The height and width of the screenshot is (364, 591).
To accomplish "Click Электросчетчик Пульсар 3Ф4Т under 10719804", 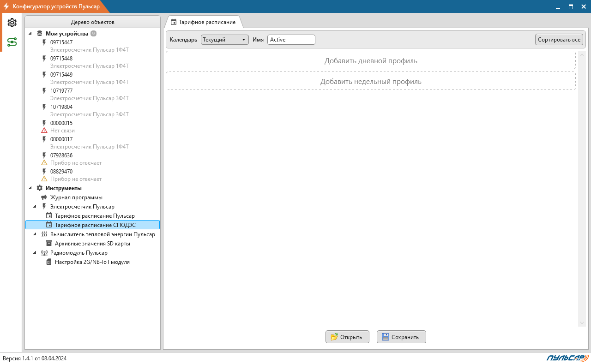I will [x=90, y=114].
